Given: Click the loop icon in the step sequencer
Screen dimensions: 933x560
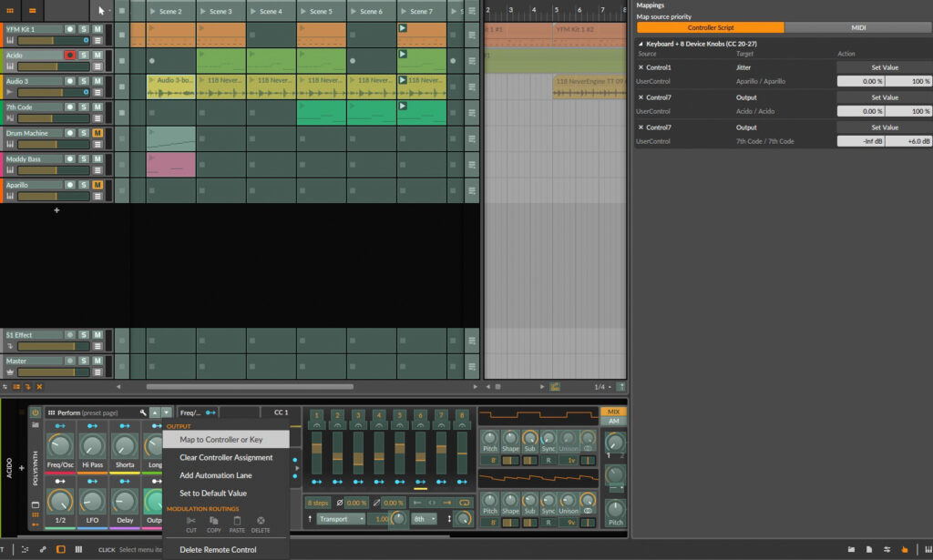Looking at the screenshot, I should (x=464, y=503).
